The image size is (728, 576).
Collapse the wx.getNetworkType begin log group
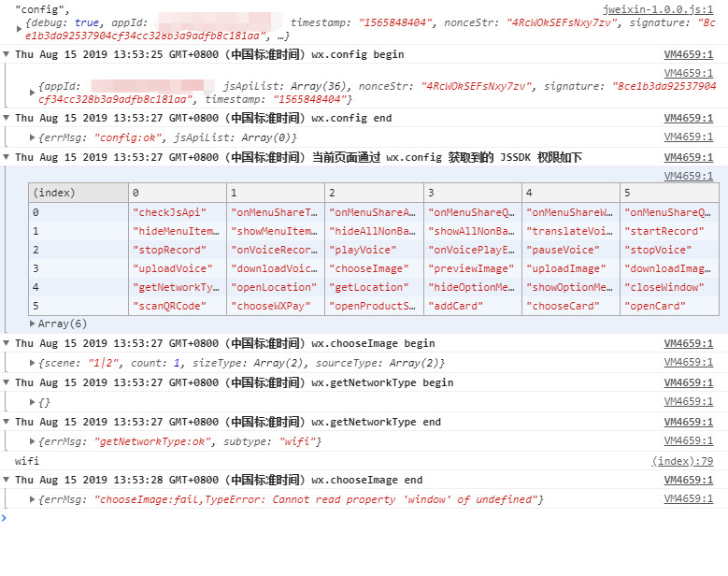[6, 382]
